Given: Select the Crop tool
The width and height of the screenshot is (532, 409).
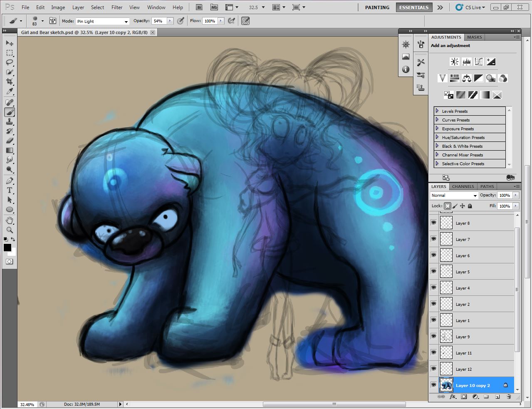Looking at the screenshot, I should [10, 82].
